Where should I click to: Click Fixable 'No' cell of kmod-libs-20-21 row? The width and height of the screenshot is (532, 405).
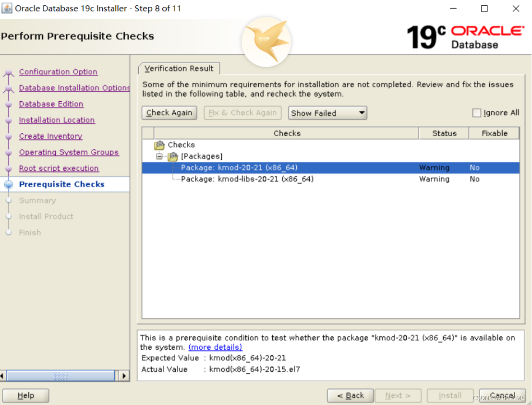(475, 179)
